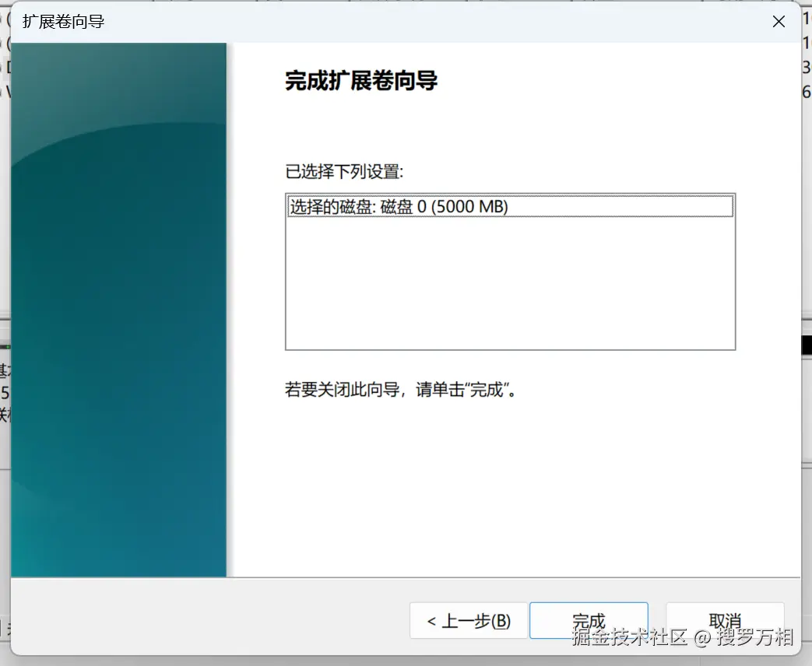Click the 完成 button to finish the wizard
This screenshot has width=812, height=666.
tap(588, 620)
